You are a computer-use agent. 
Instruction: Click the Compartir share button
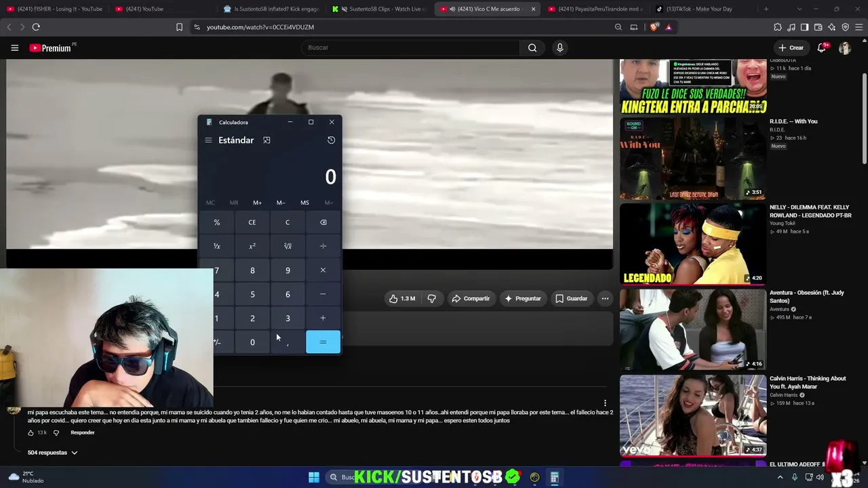coord(471,298)
